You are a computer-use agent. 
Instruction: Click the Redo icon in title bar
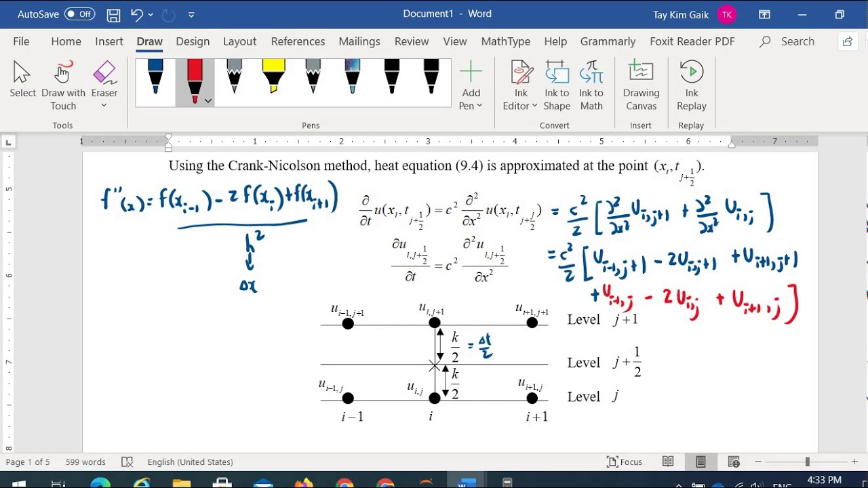[168, 14]
